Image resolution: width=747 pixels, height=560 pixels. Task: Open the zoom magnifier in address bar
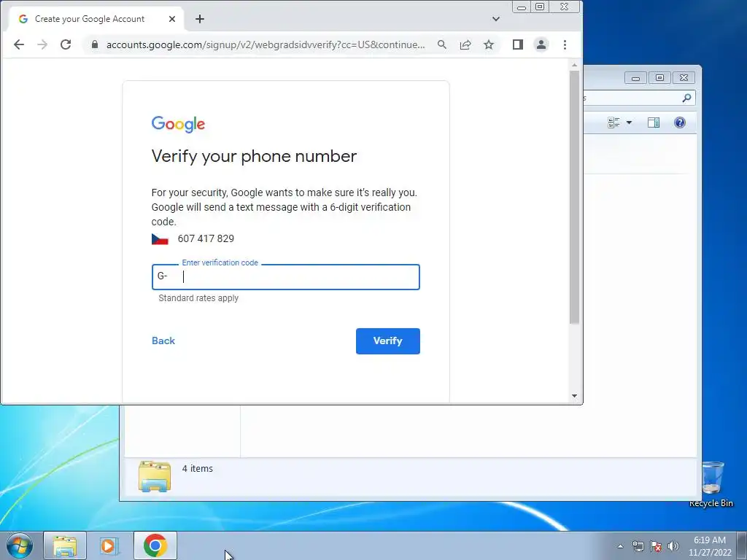click(x=442, y=44)
